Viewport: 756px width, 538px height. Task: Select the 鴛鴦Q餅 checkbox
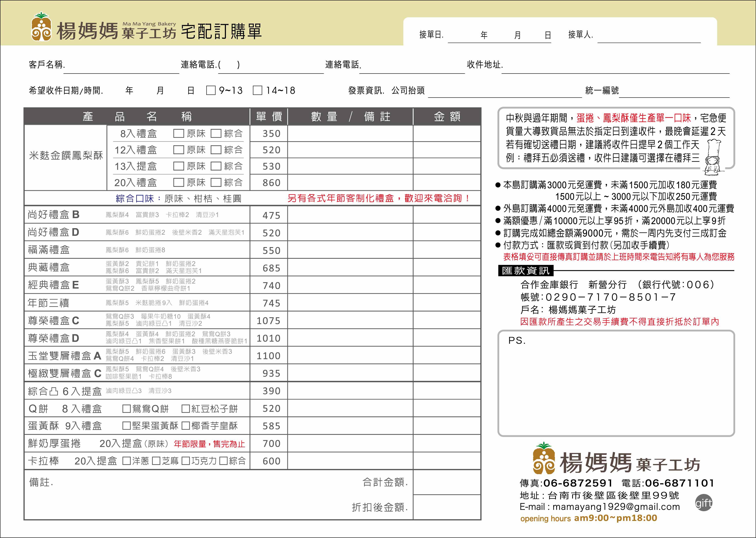(x=126, y=408)
